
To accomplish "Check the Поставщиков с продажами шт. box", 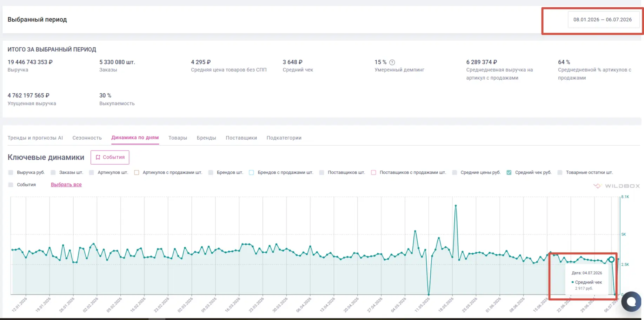I will [373, 172].
